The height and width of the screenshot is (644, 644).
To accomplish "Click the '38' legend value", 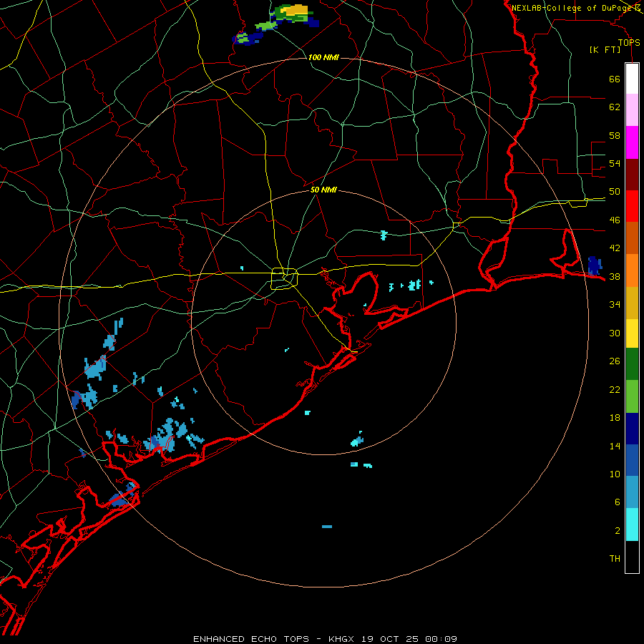I will point(615,276).
